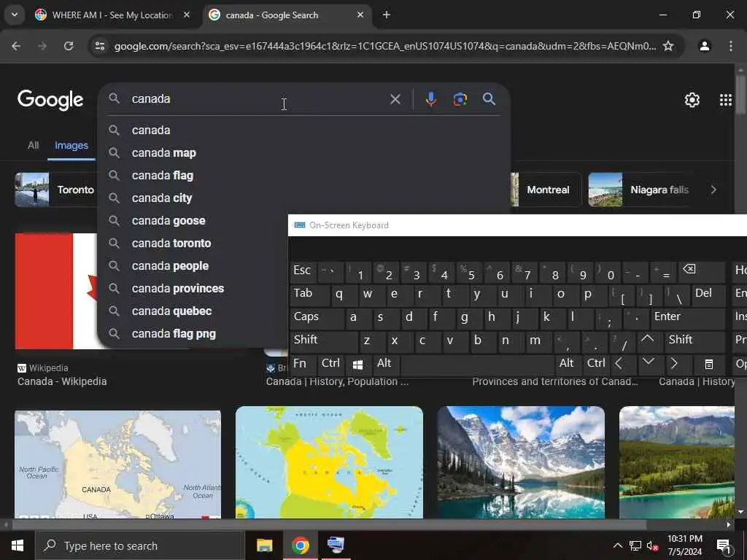Toggle right Alt key on On-Screen Keyboard
This screenshot has height=560, width=747.
pos(566,365)
